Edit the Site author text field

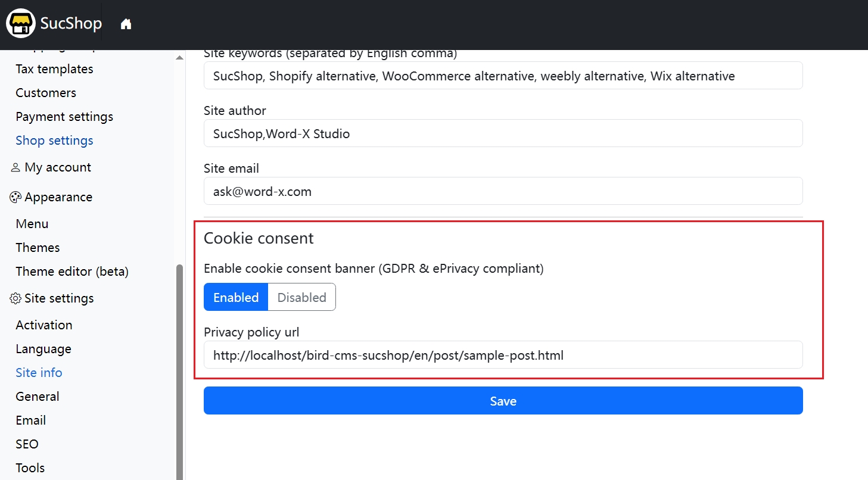coord(503,133)
